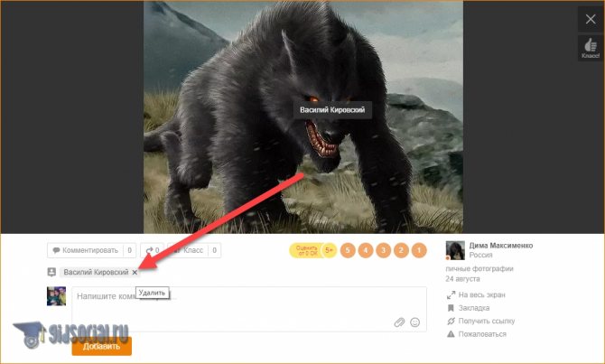The image size is (605, 364).
Task: Click Дима Максименко's avatar thumbnail
Action: coord(455,250)
